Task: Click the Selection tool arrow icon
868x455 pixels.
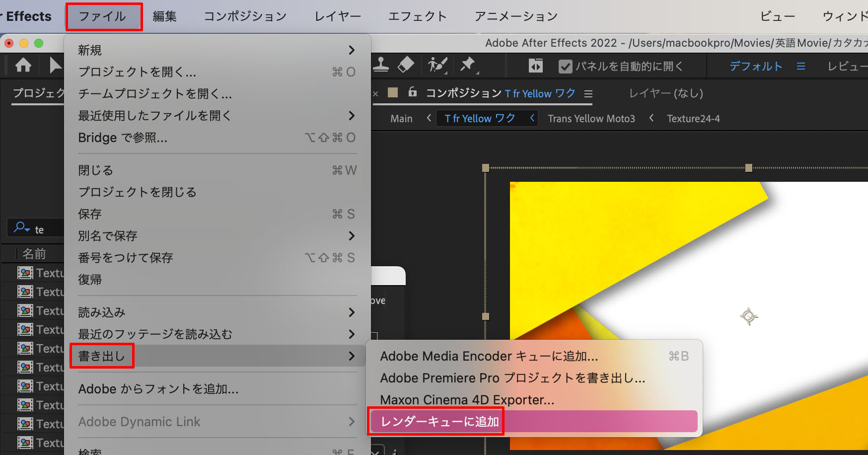Action: click(55, 65)
